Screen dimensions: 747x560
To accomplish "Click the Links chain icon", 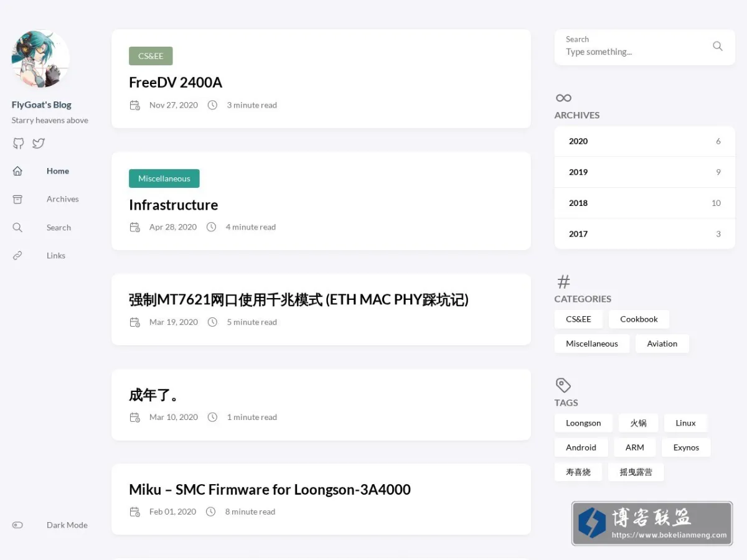I will [17, 256].
